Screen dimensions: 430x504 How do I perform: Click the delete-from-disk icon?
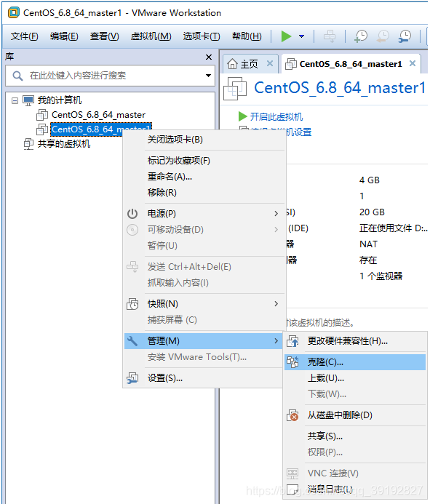292,415
